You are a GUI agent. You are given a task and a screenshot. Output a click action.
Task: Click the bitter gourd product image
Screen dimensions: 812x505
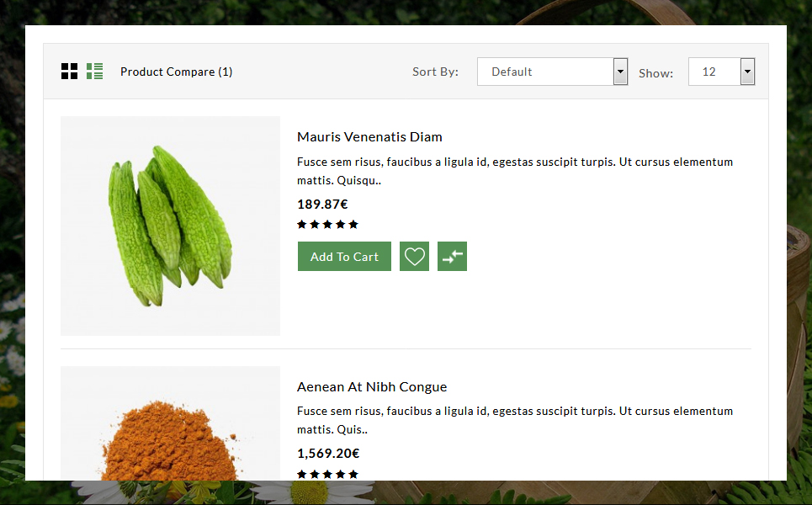pyautogui.click(x=170, y=226)
